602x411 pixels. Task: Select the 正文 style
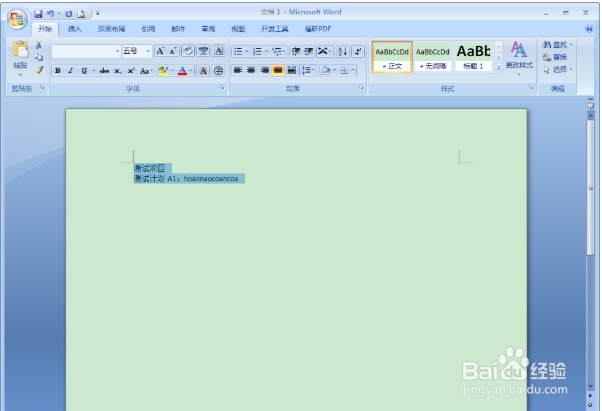pyautogui.click(x=392, y=57)
